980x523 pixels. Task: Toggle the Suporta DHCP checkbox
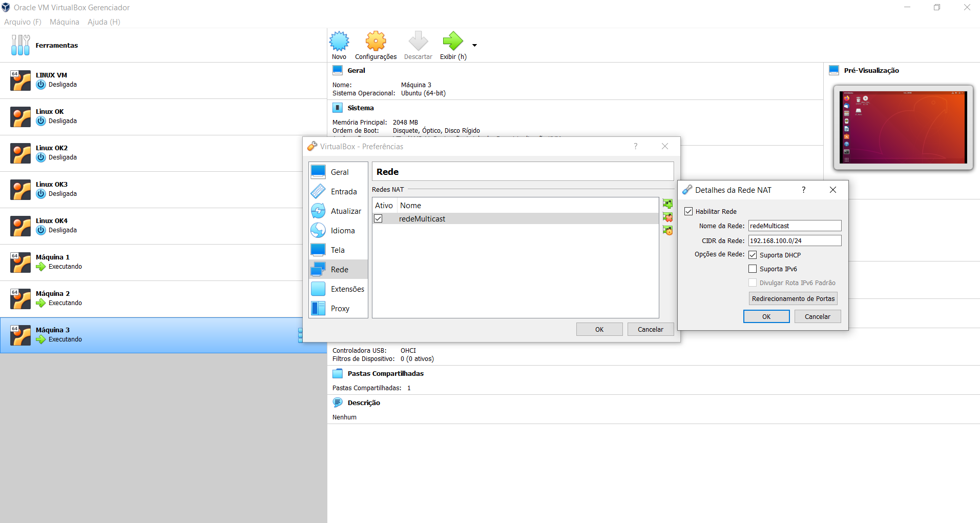753,255
